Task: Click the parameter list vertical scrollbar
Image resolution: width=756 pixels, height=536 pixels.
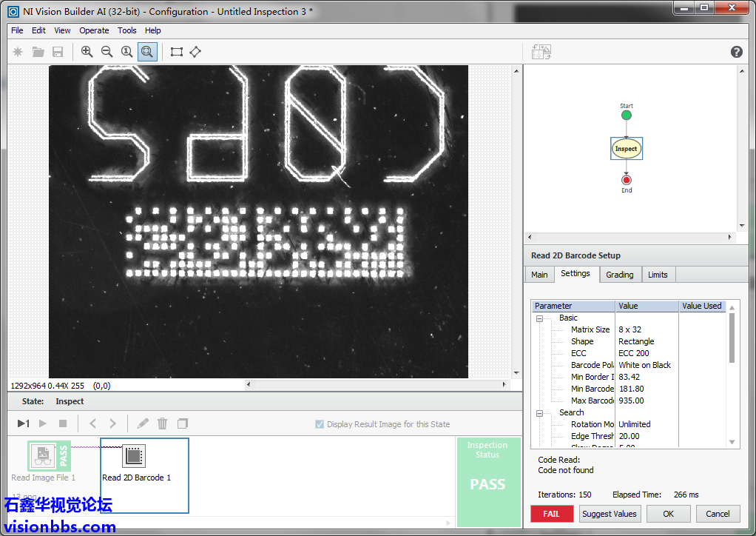Action: [x=732, y=338]
